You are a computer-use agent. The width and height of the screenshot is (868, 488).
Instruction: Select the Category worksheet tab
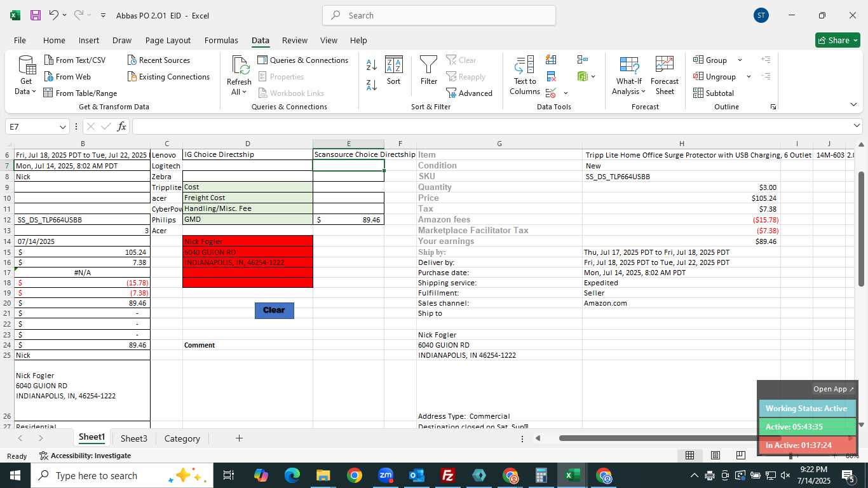(182, 438)
